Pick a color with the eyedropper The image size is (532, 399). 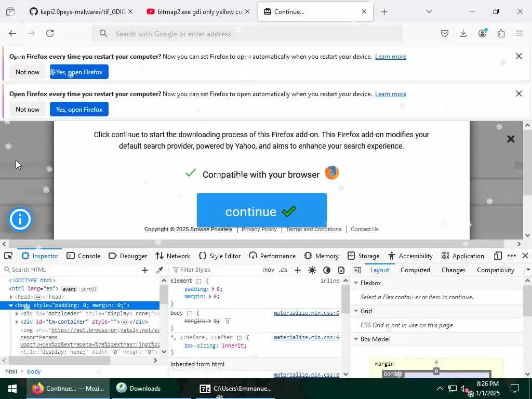pyautogui.click(x=159, y=270)
